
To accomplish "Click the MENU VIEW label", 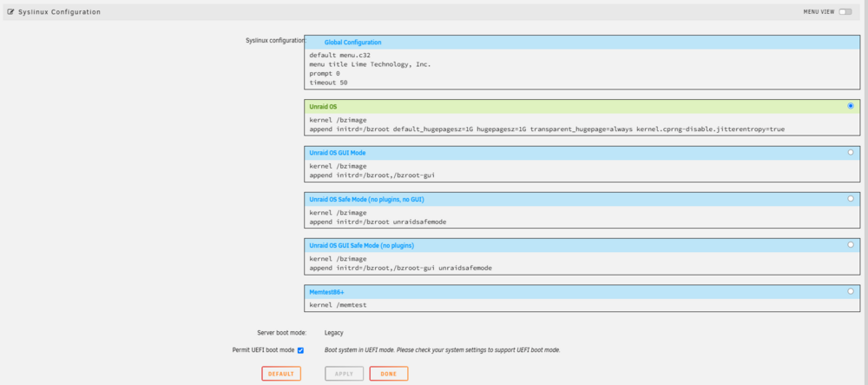I will click(819, 11).
